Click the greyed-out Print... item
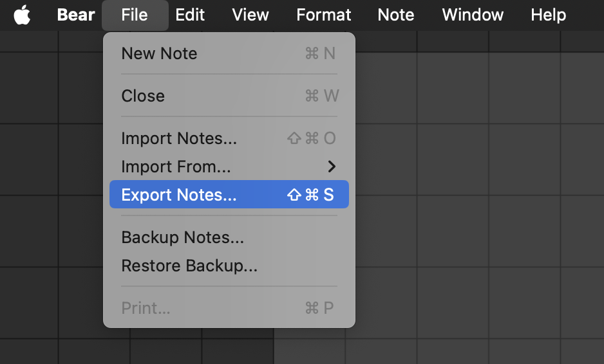The width and height of the screenshot is (604, 364). pyautogui.click(x=146, y=308)
